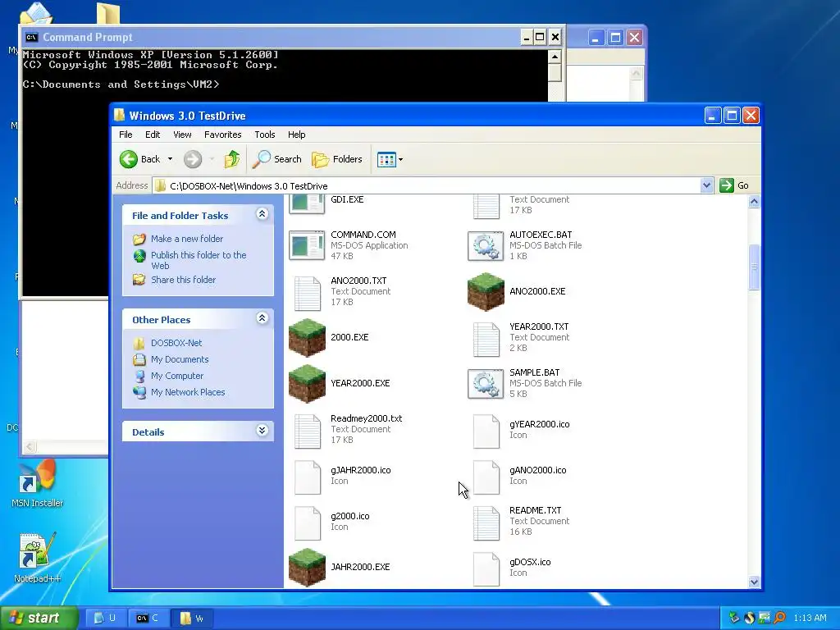This screenshot has height=630, width=840.
Task: Open the Notepad++ desktop shortcut
Action: pyautogui.click(x=37, y=557)
